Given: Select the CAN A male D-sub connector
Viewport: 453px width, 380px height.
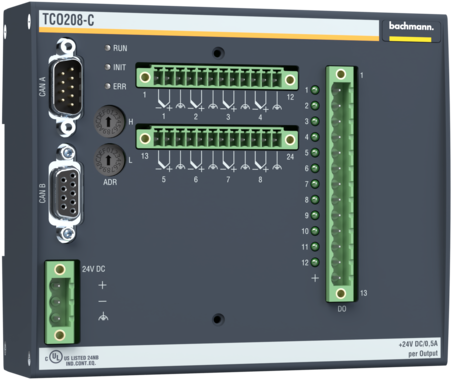Looking at the screenshot, I should click(66, 87).
